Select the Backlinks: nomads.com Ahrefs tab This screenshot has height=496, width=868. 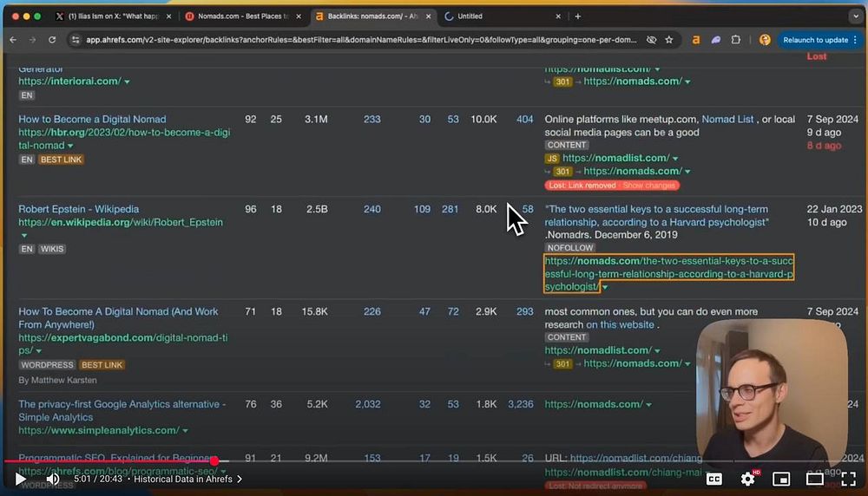[372, 16]
